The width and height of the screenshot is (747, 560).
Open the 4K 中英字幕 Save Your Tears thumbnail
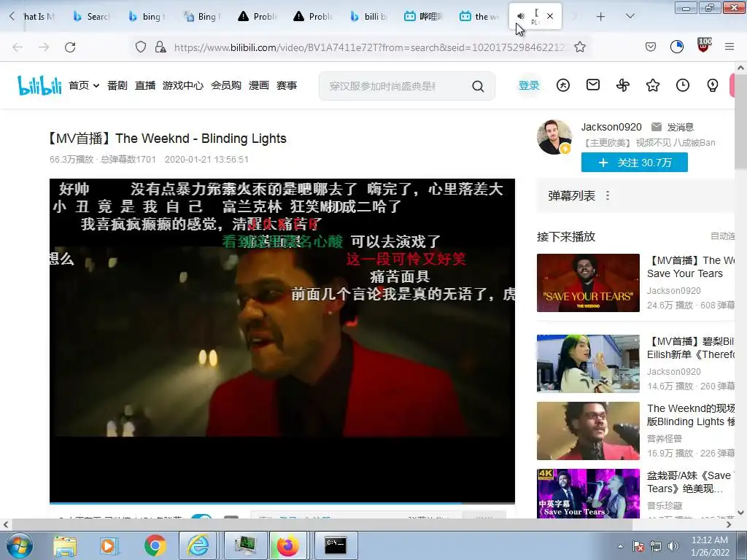(588, 494)
